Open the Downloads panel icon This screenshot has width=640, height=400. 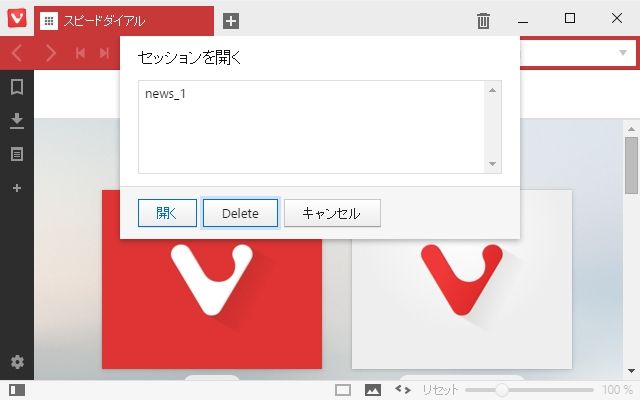click(17, 121)
